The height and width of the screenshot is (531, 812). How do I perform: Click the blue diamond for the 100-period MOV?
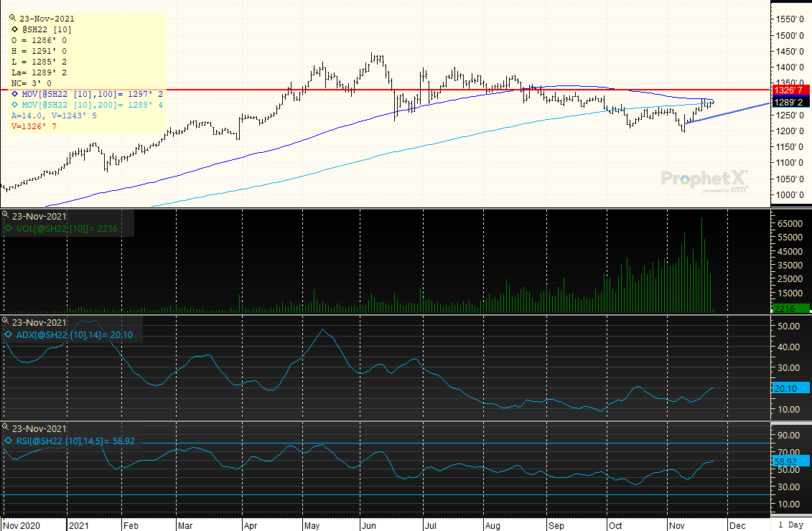(16, 94)
